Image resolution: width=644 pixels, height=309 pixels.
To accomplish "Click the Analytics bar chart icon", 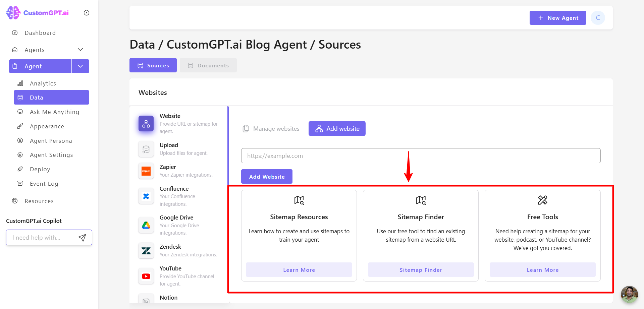I will click(x=20, y=83).
